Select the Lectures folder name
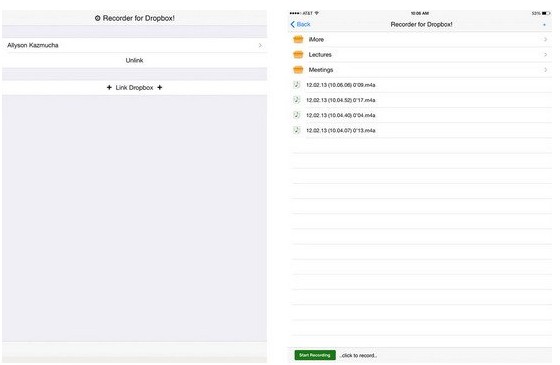 [320, 55]
